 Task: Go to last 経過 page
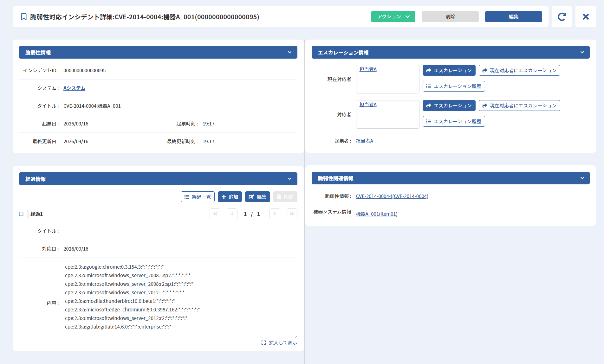pos(292,214)
